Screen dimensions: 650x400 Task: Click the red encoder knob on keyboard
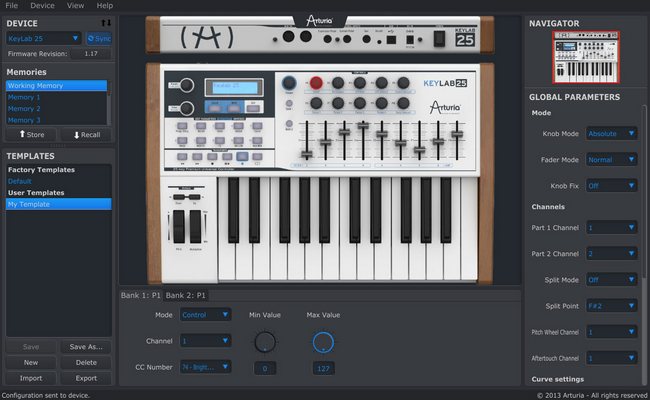coord(316,82)
